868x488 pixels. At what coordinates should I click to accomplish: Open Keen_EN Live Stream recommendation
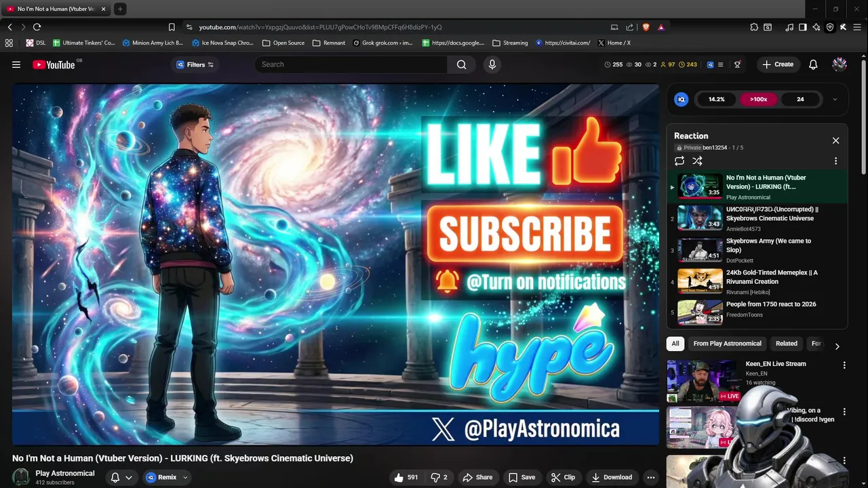point(776,364)
